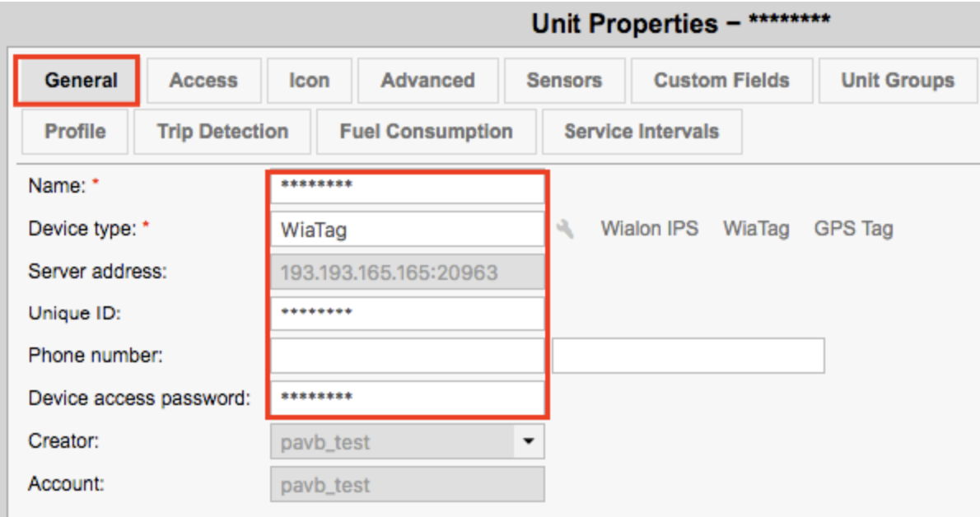Open the Icon tab
Screen dimensions: 980x517
[310, 81]
